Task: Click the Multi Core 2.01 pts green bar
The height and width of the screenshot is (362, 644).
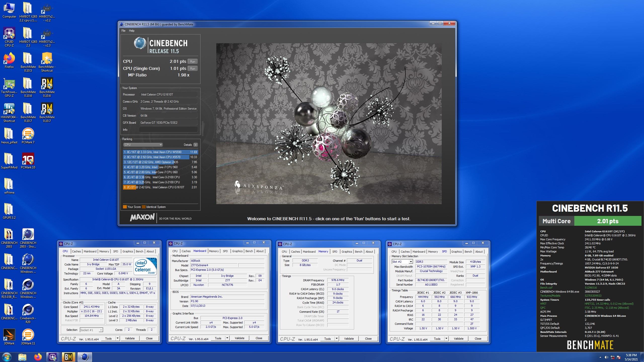Action: [x=608, y=221]
